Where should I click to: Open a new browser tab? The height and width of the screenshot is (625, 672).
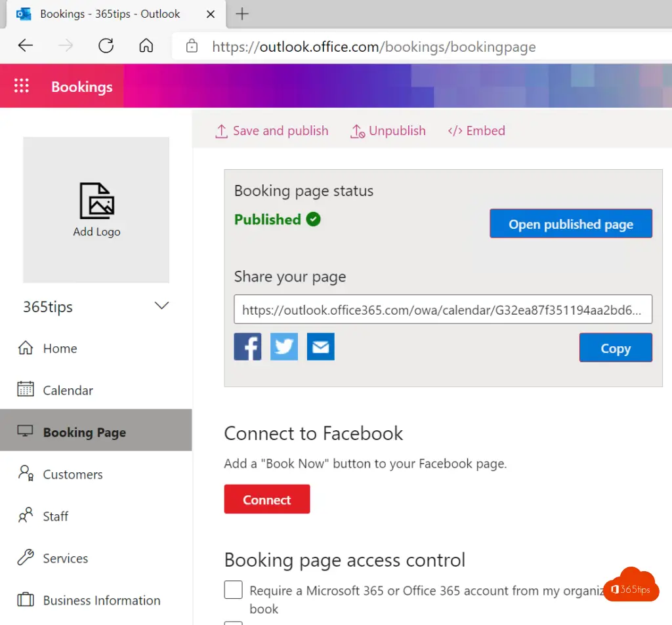(242, 14)
